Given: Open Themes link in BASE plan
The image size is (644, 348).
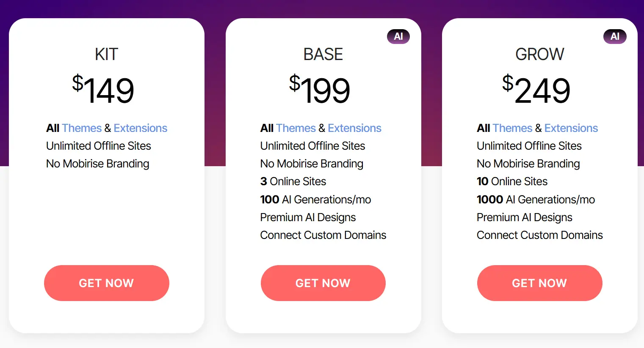Looking at the screenshot, I should pos(296,128).
